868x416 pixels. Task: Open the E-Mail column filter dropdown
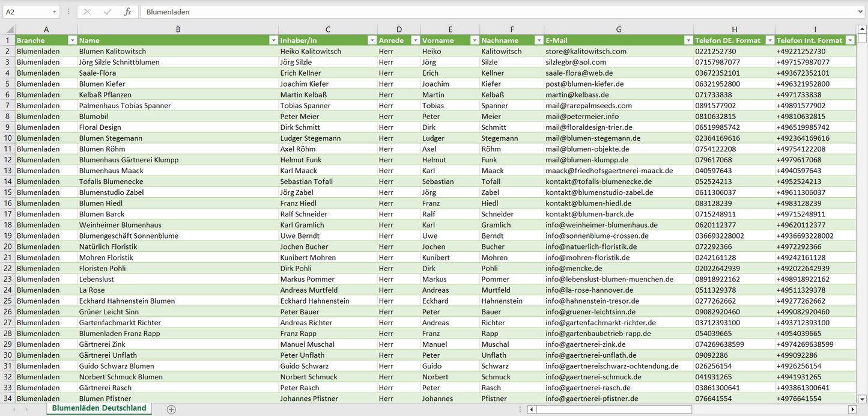point(688,40)
